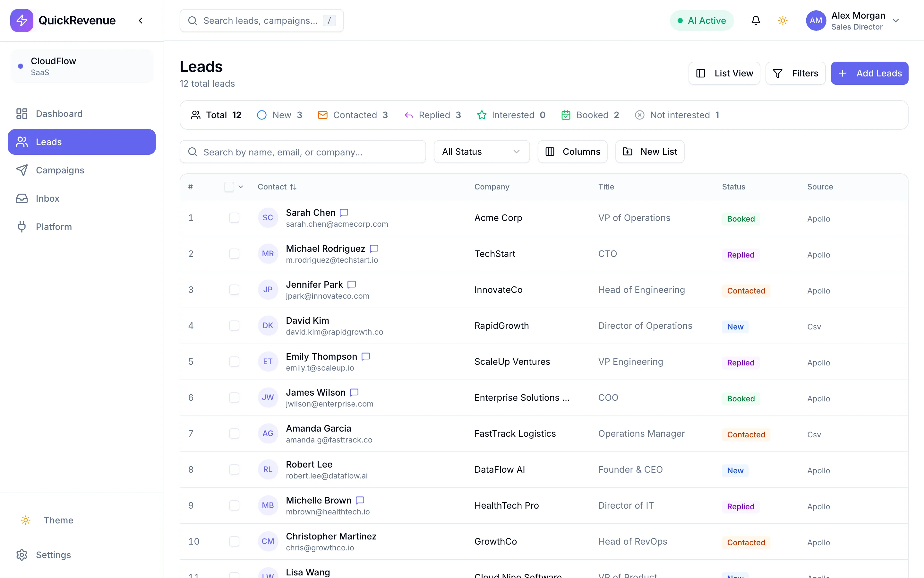Viewport: 924px width, 578px height.
Task: Go to Dashboard in the sidebar
Action: pos(82,114)
